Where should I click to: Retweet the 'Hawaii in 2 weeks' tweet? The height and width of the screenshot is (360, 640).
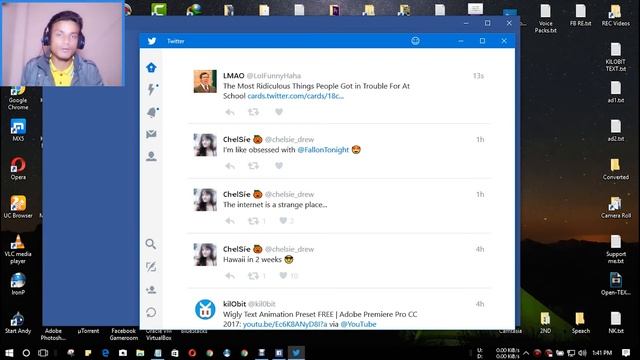point(253,276)
